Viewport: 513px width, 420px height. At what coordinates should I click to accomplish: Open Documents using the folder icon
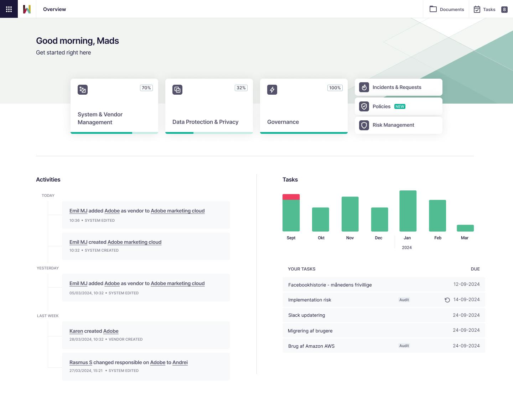point(433,9)
